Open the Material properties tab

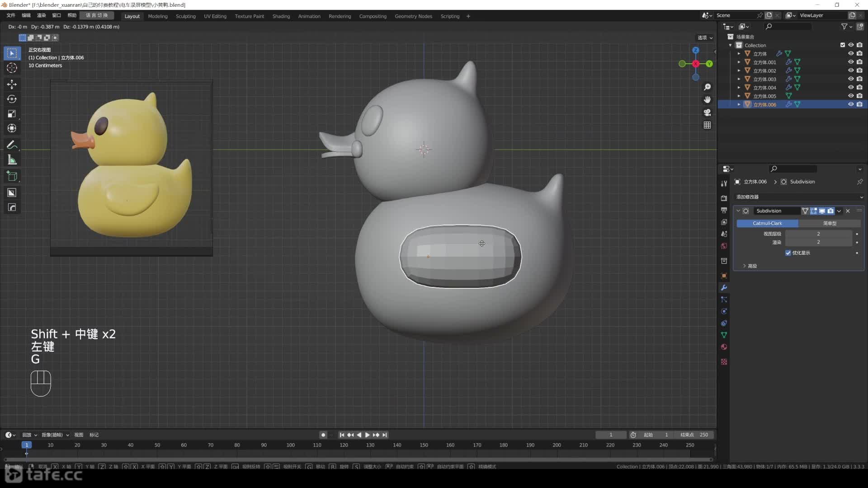tap(724, 347)
